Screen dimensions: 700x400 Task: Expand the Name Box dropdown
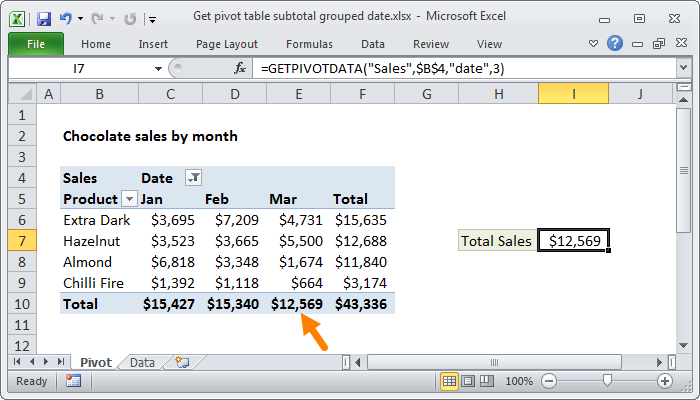pyautogui.click(x=158, y=68)
